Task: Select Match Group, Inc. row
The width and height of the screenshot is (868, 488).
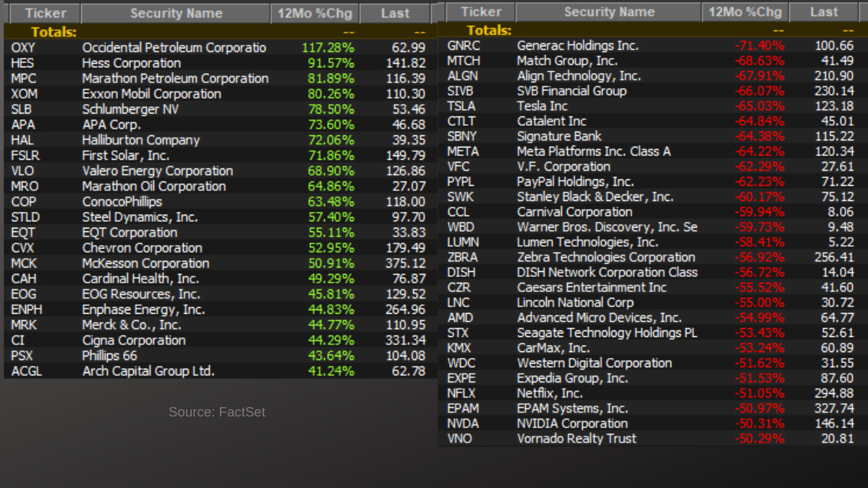Action: (652, 61)
